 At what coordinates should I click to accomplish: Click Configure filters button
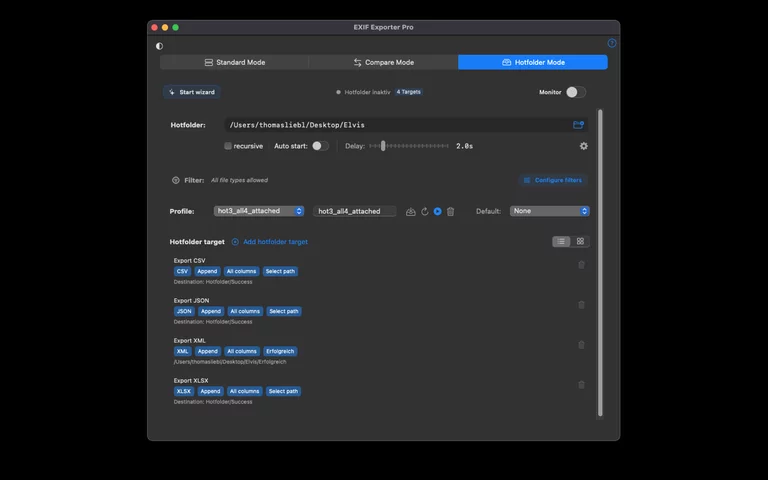553,180
